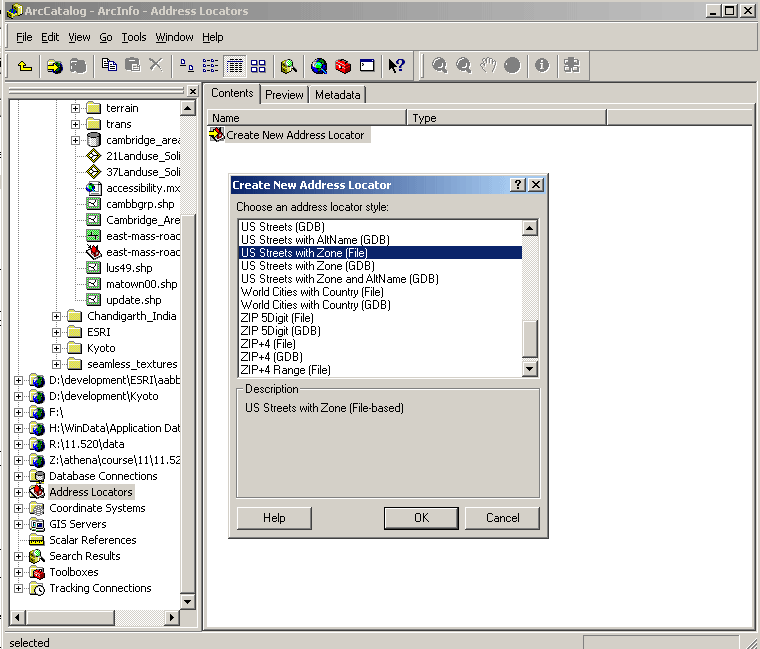The width and height of the screenshot is (760, 649).
Task: Click the Copy toolbar icon
Action: click(109, 64)
